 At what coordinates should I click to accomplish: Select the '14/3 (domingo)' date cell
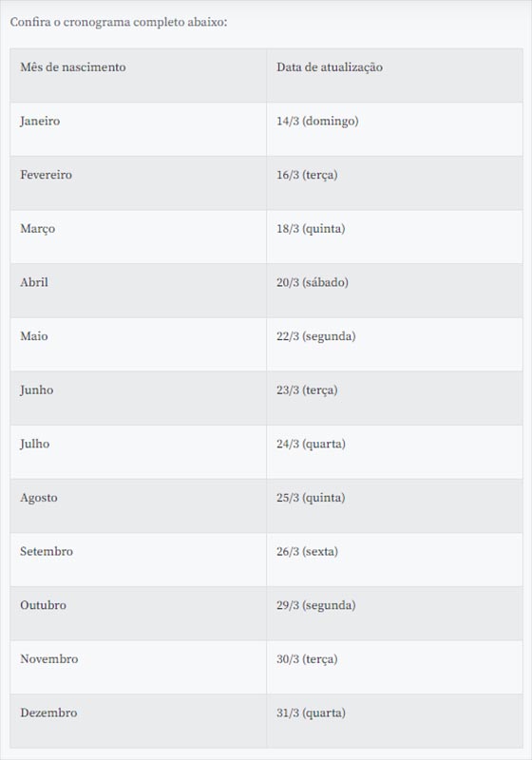(x=394, y=129)
